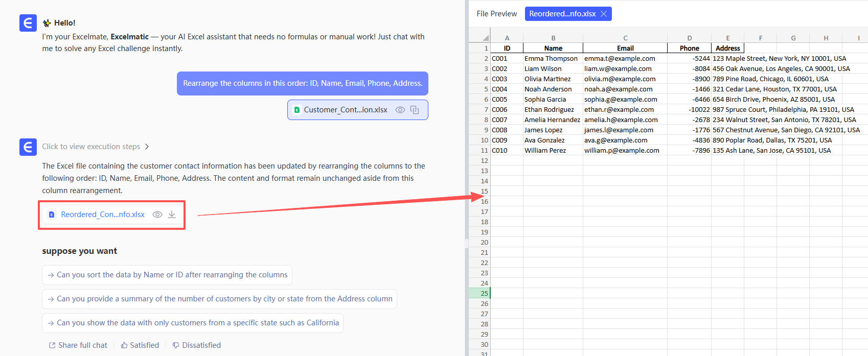Pick suggestion to show California customers
868x356 pixels.
coord(193,323)
